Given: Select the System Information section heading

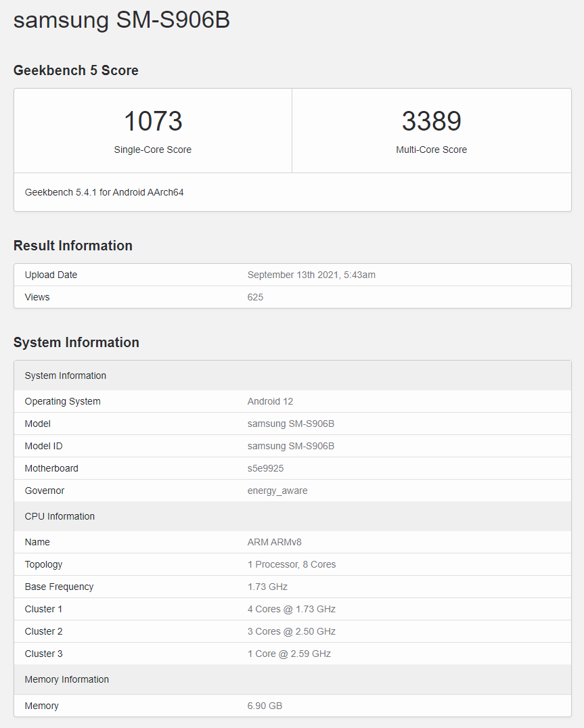Looking at the screenshot, I should click(x=76, y=342).
